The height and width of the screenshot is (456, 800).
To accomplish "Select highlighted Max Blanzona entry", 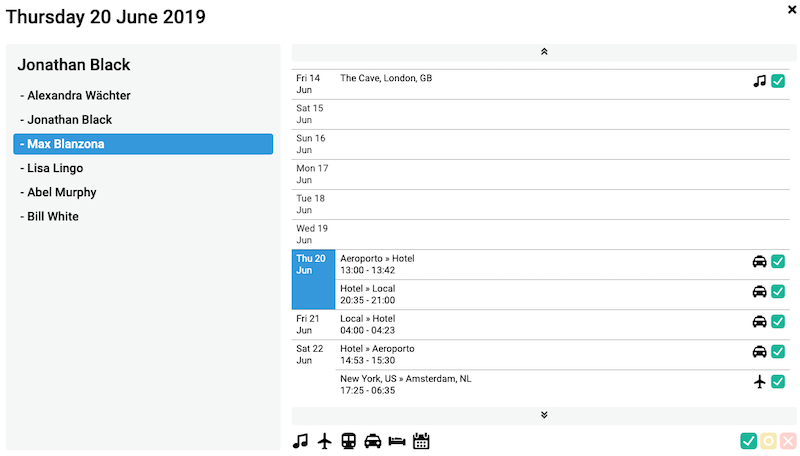I will click(x=143, y=144).
